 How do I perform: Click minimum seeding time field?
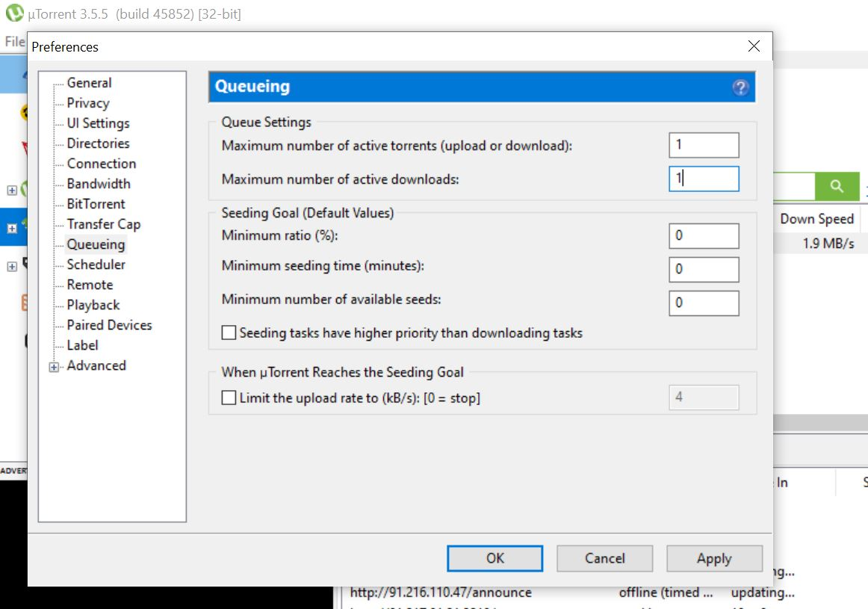704,270
